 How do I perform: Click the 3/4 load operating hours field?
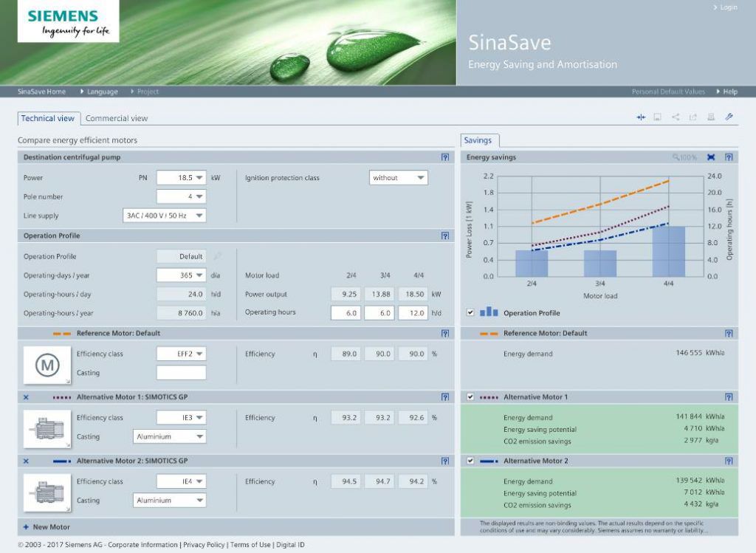pos(379,313)
